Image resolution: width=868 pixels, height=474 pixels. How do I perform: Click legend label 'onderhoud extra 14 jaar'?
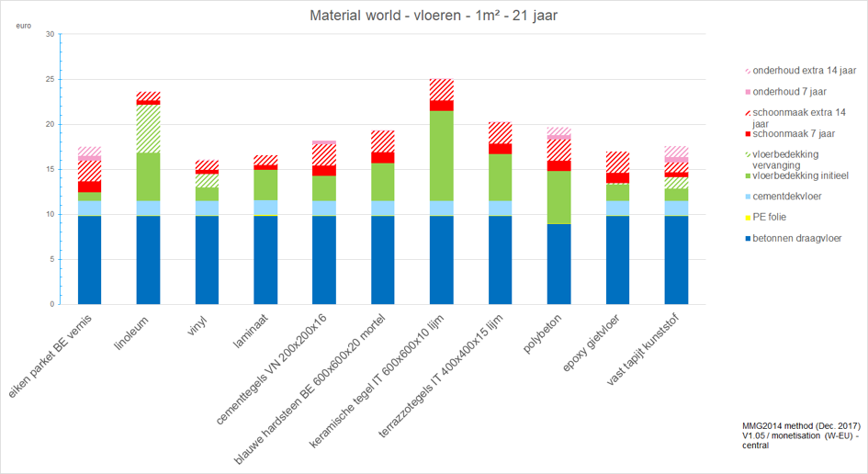pyautogui.click(x=805, y=71)
